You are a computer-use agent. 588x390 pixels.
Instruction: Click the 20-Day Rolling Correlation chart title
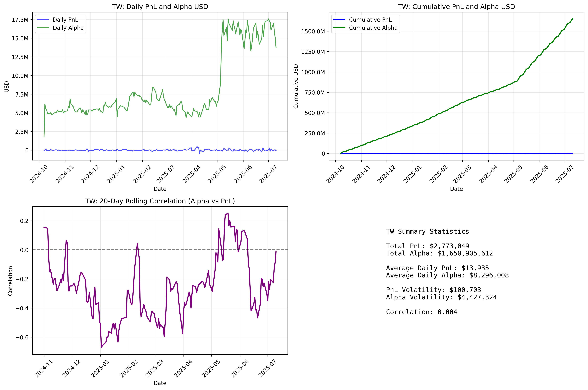160,201
